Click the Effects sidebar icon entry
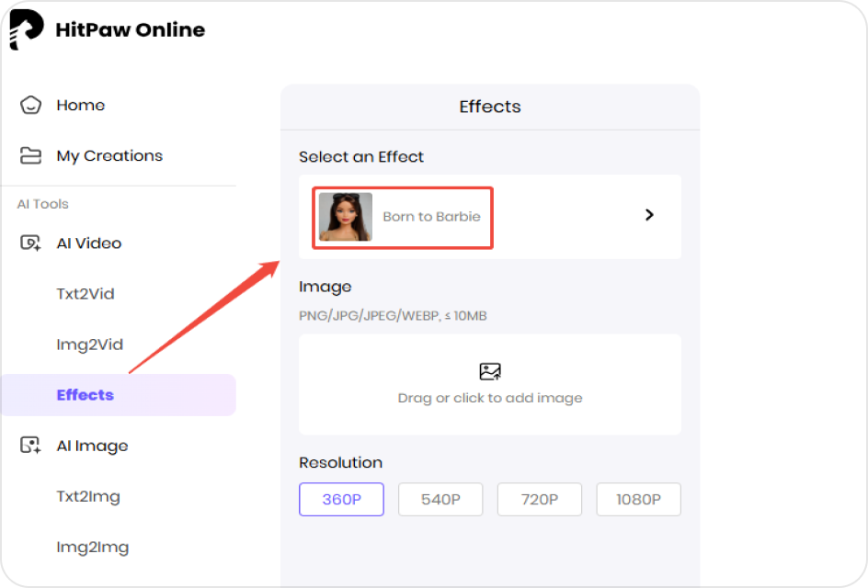868x588 pixels. (85, 393)
